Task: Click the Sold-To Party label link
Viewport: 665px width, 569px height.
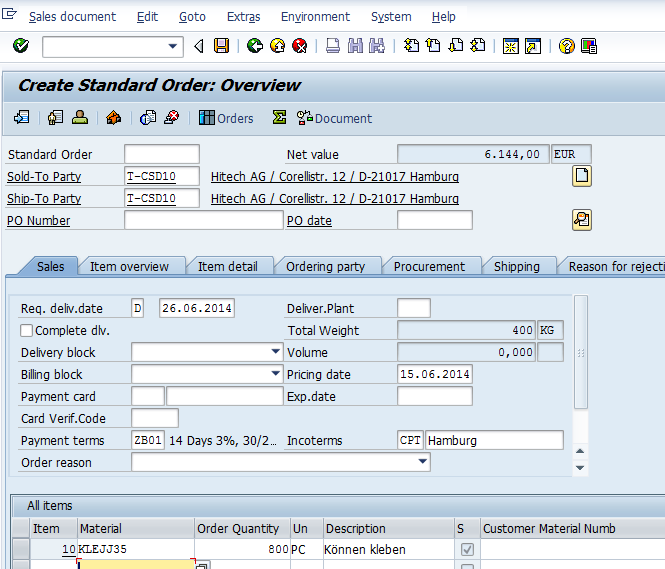Action: [x=44, y=176]
